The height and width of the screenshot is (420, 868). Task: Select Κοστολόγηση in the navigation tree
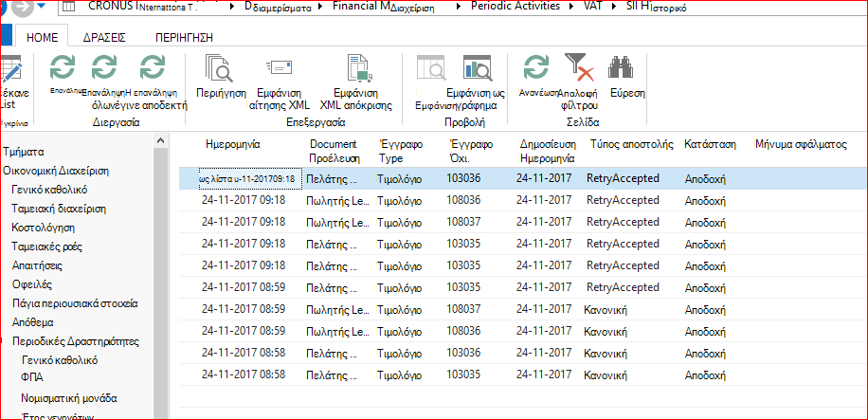pyautogui.click(x=44, y=228)
